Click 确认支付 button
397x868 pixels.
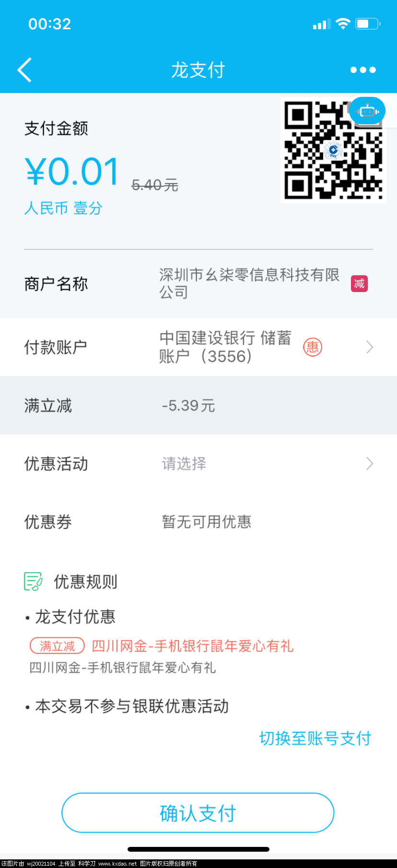(x=198, y=813)
